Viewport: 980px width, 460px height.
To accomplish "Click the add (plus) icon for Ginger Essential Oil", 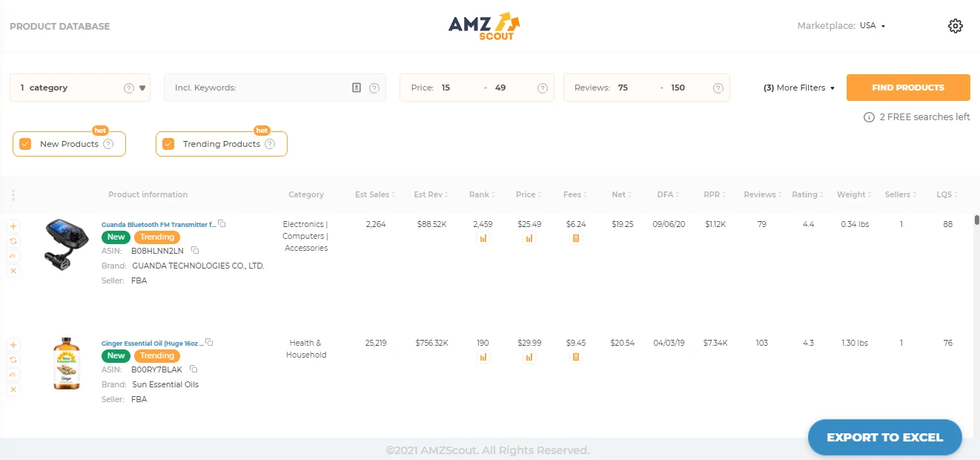I will pos(13,345).
